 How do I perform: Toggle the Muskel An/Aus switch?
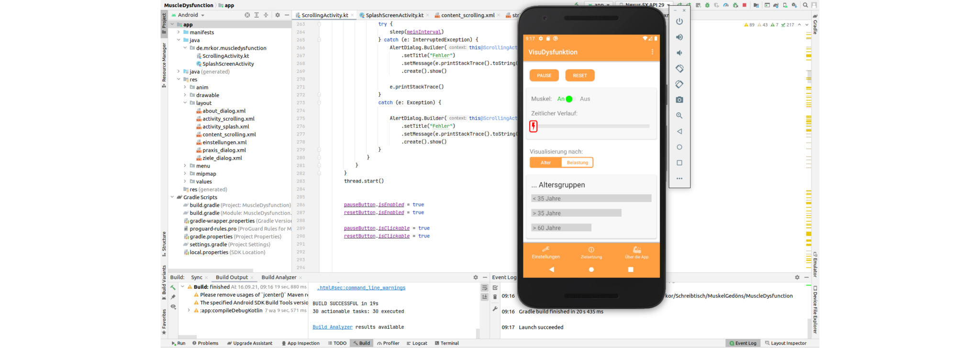click(x=569, y=99)
